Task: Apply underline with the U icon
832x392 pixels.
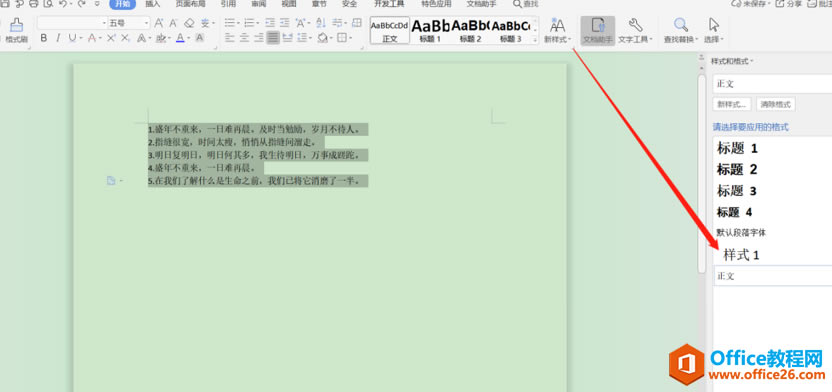Action: pos(72,38)
